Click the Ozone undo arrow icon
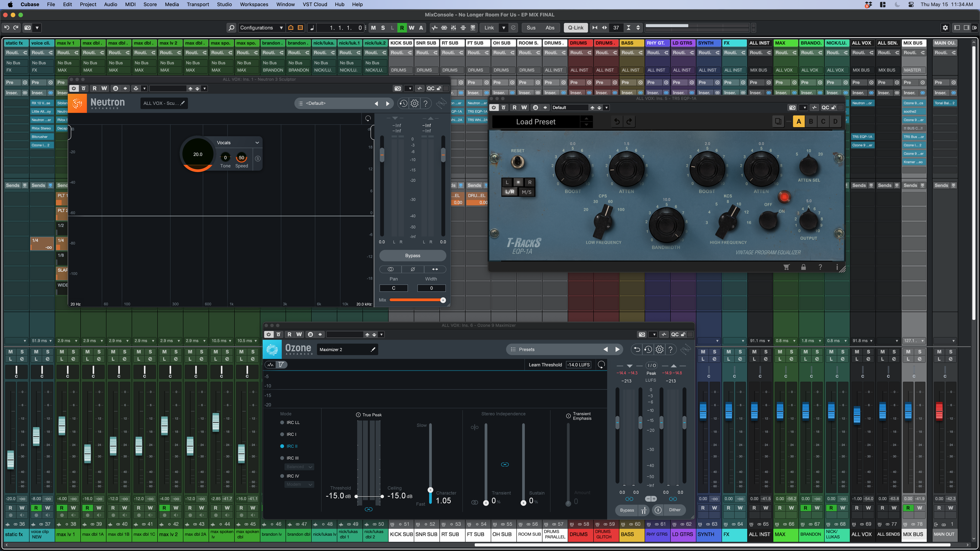This screenshot has height=551, width=980. click(x=637, y=349)
